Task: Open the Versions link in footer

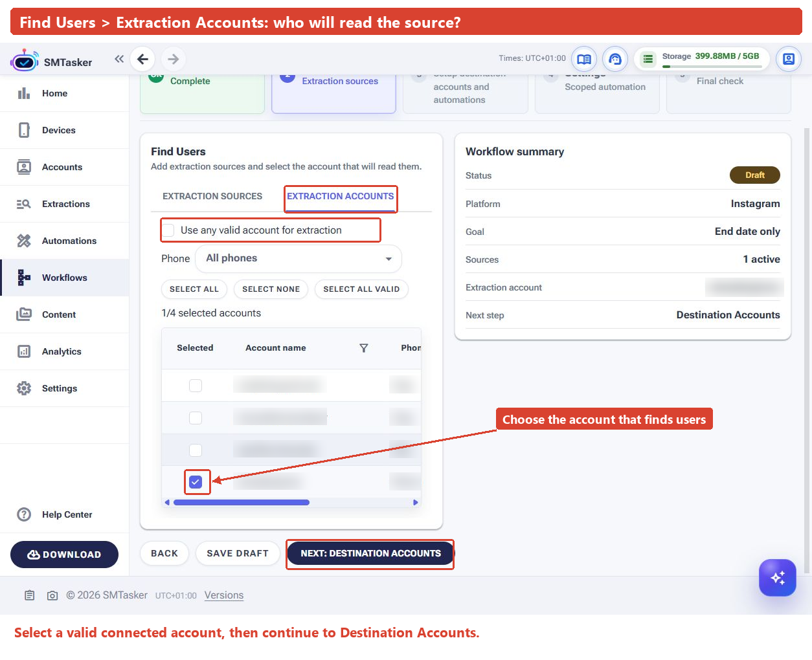Action: pos(224,595)
